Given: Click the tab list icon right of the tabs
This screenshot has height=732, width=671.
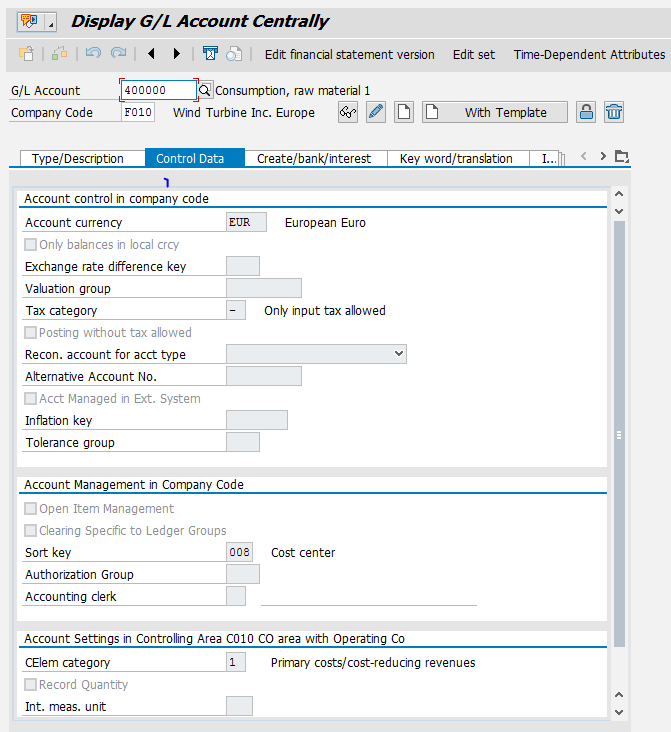Looking at the screenshot, I should [x=622, y=157].
